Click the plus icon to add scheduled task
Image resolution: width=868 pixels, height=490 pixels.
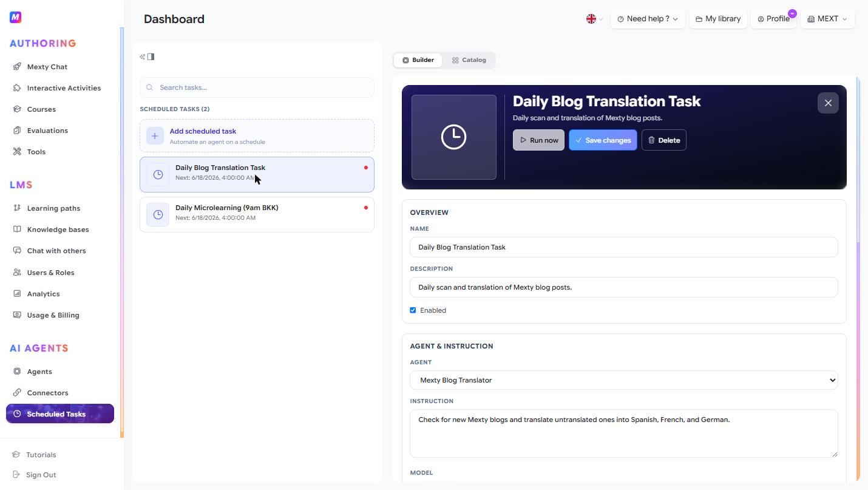[x=155, y=136]
